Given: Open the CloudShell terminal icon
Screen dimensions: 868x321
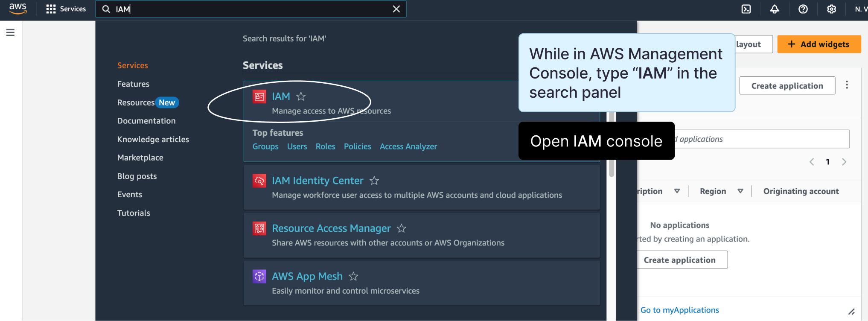Looking at the screenshot, I should (x=746, y=9).
